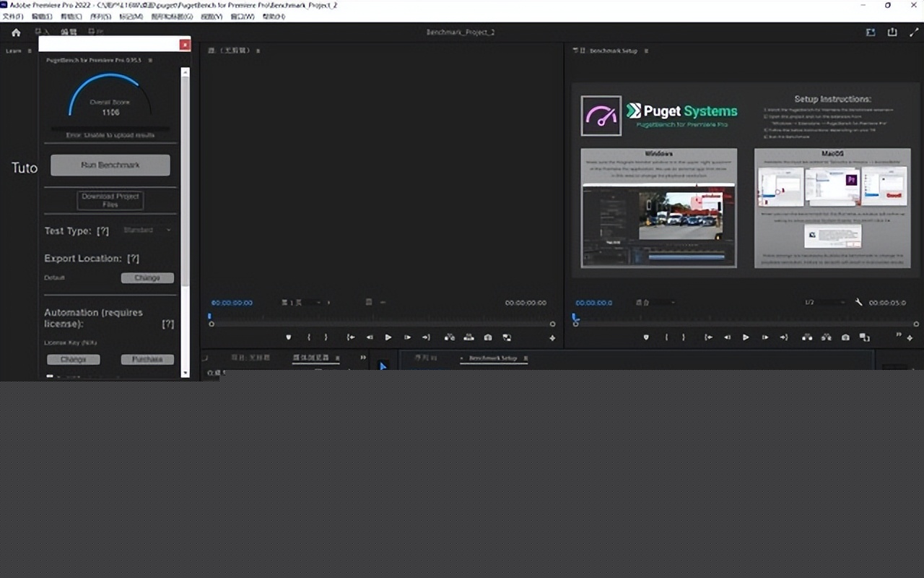The height and width of the screenshot is (578, 924).
Task: Mark Out point in the Program monitor
Action: tap(683, 337)
